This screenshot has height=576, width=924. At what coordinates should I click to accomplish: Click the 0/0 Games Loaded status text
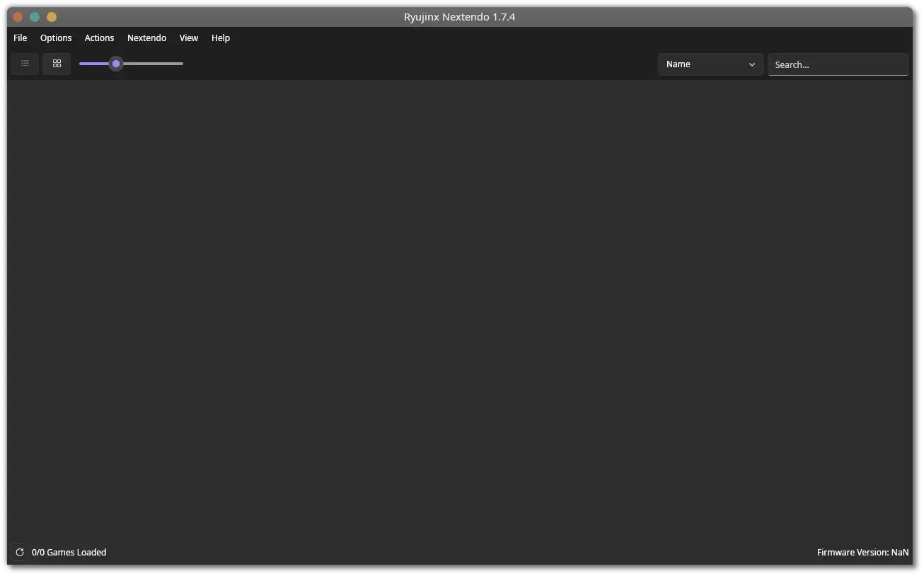[x=69, y=553]
